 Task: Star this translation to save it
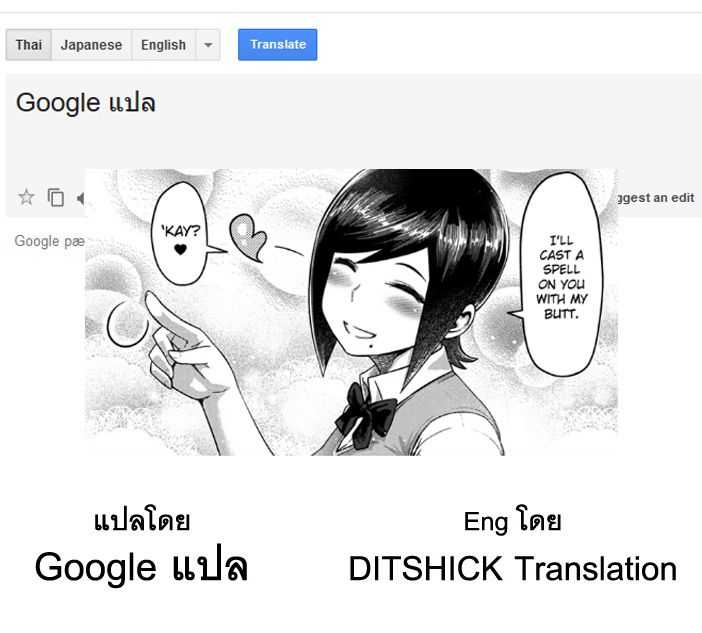click(x=26, y=197)
